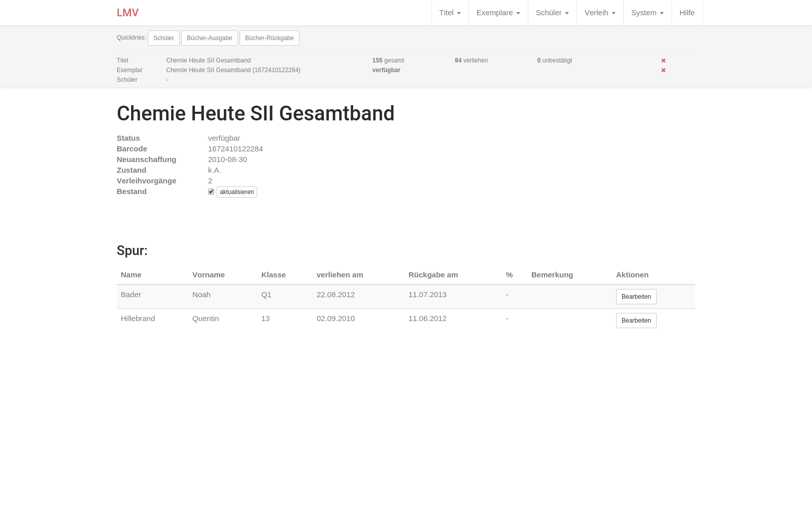Expand the Schüler navigation menu

point(552,13)
